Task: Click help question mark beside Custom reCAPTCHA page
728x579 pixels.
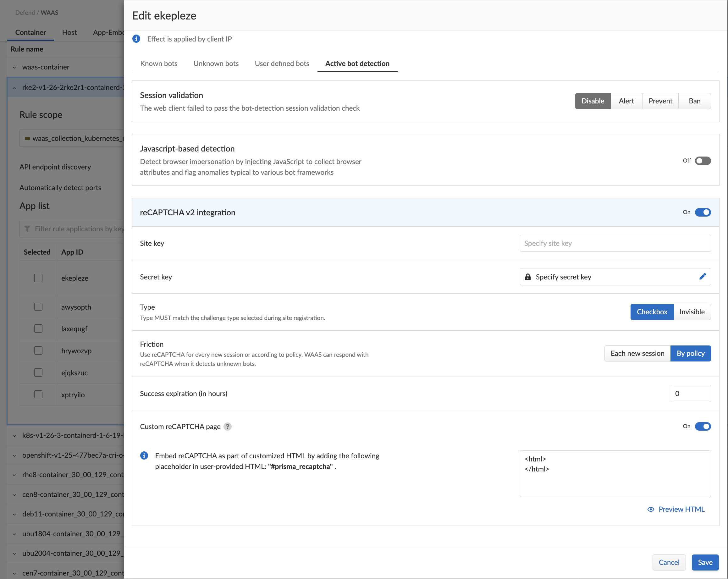Action: (228, 427)
